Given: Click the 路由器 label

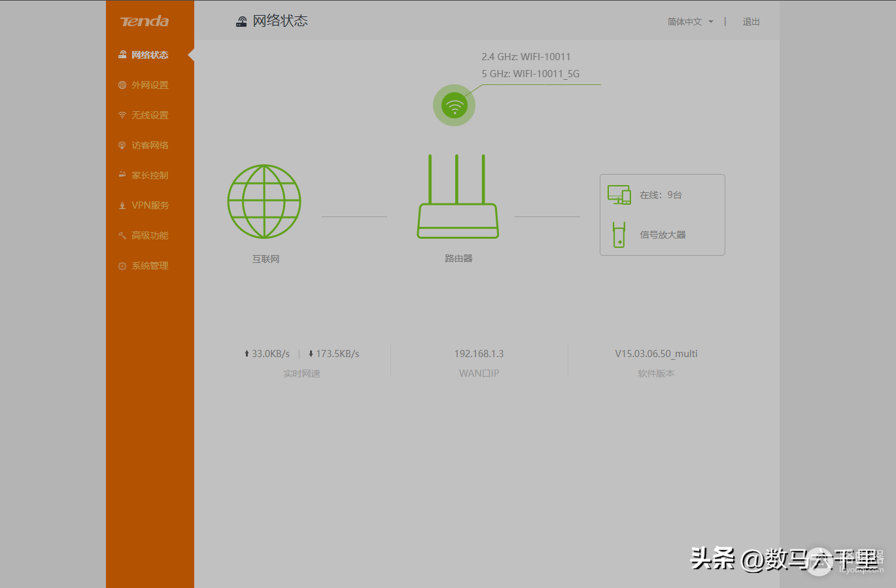Looking at the screenshot, I should click(x=458, y=258).
